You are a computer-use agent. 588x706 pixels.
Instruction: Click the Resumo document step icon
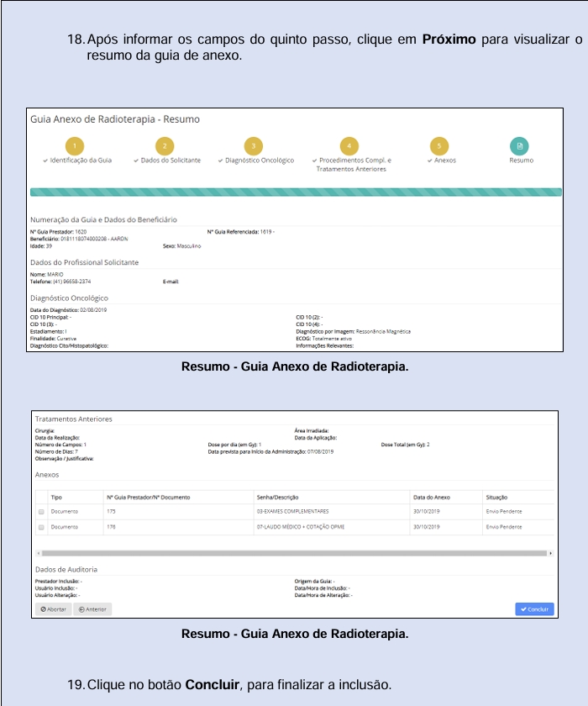[519, 146]
